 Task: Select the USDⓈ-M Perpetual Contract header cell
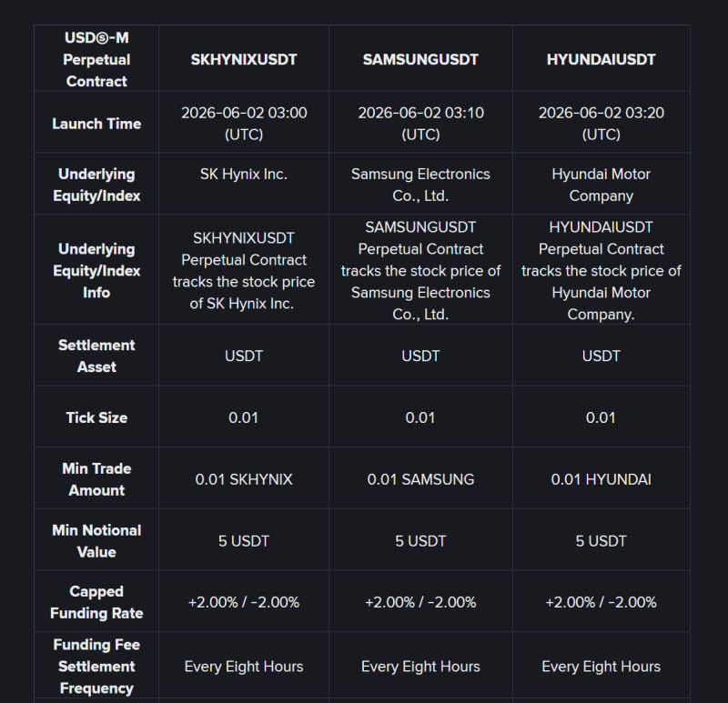[x=96, y=59]
